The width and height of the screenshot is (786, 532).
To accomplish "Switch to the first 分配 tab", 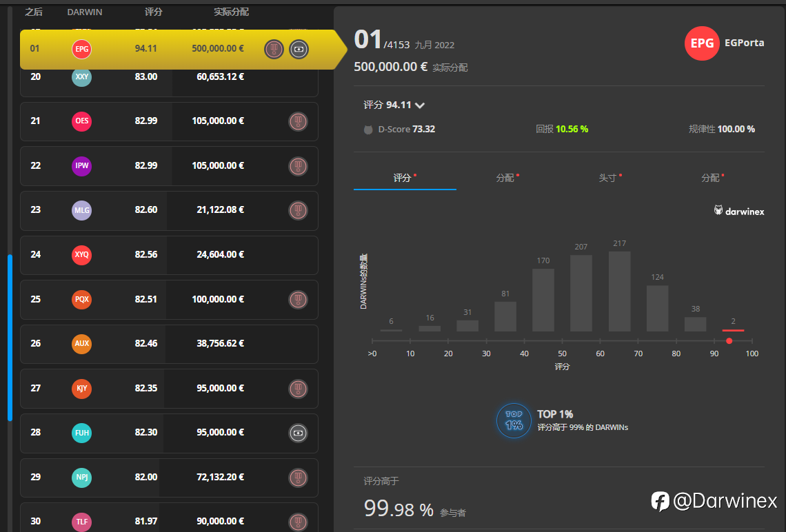I will pyautogui.click(x=507, y=178).
